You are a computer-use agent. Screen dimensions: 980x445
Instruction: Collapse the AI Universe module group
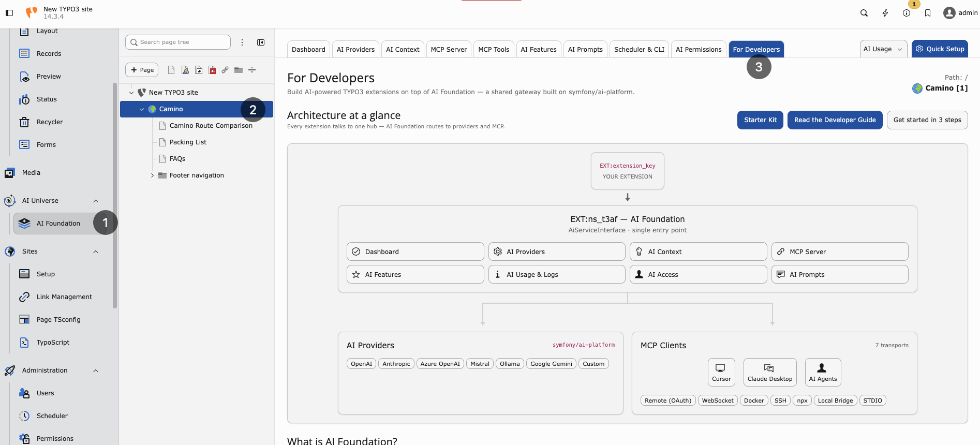point(96,201)
